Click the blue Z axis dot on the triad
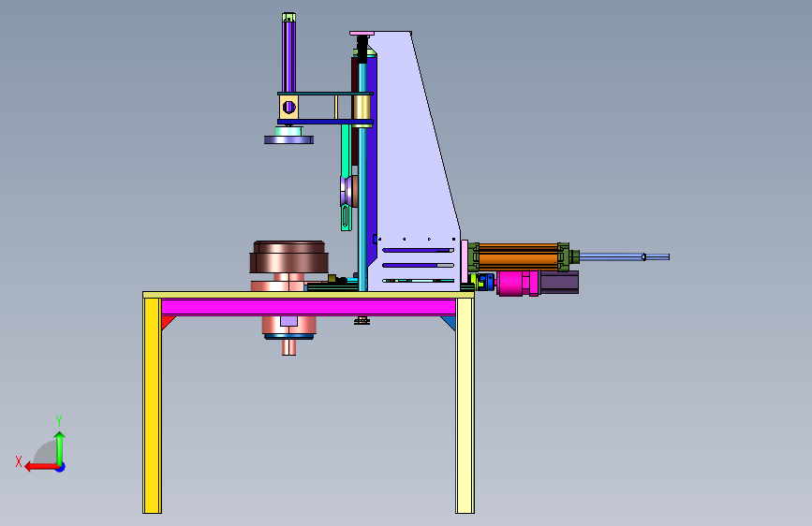The width and height of the screenshot is (812, 526). [61, 467]
